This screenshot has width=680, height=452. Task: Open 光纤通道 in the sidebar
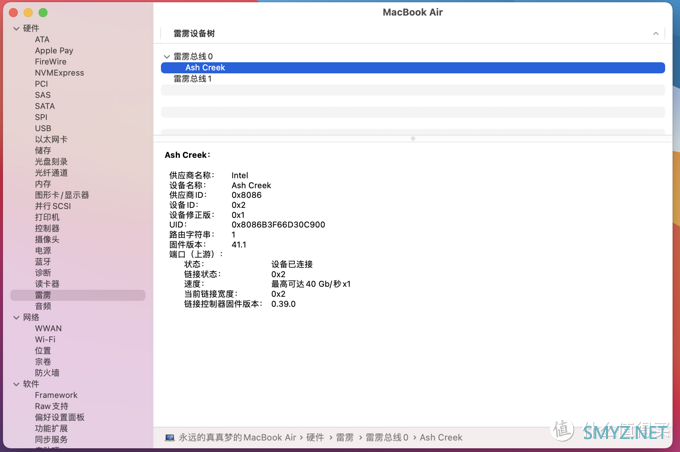pos(51,173)
